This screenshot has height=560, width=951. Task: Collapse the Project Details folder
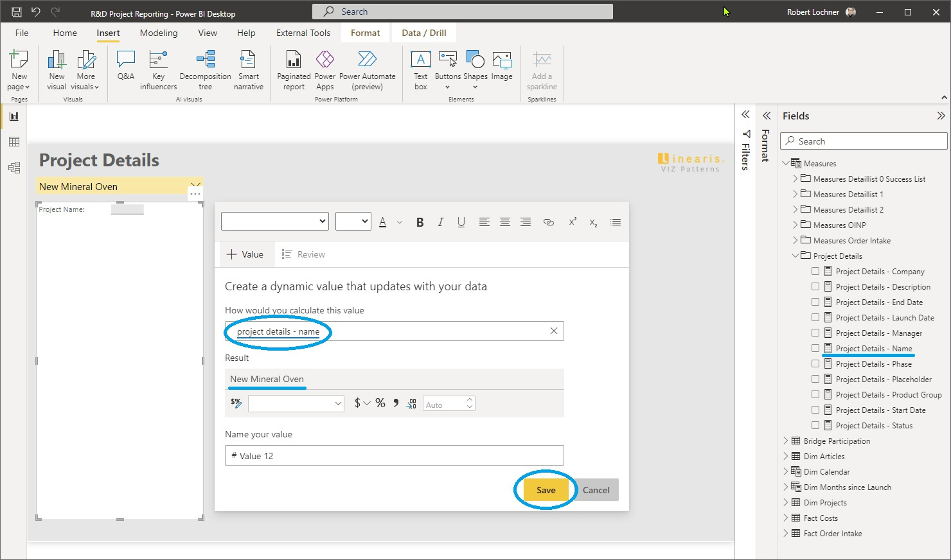click(795, 256)
